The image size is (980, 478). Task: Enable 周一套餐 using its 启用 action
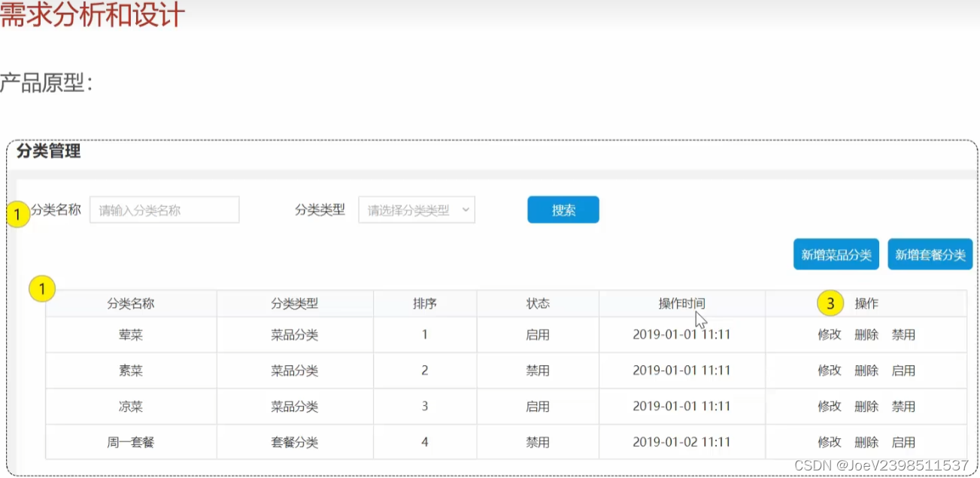pyautogui.click(x=904, y=442)
